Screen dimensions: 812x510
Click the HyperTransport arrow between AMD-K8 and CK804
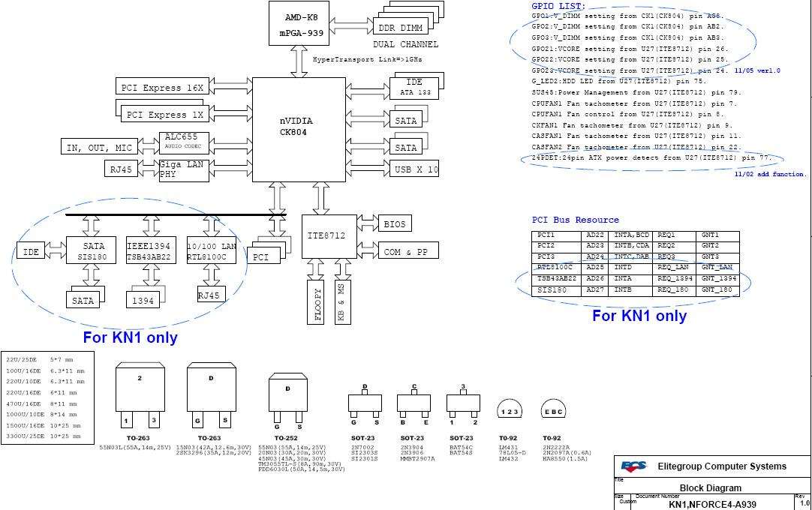(299, 61)
